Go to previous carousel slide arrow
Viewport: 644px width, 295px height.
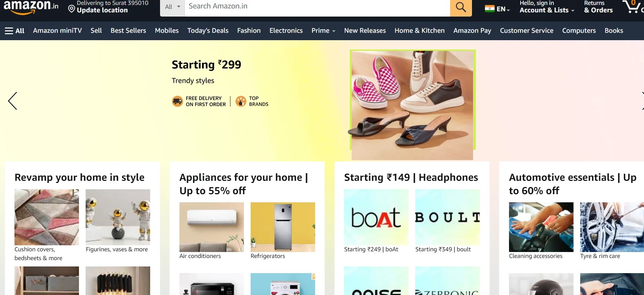click(12, 101)
